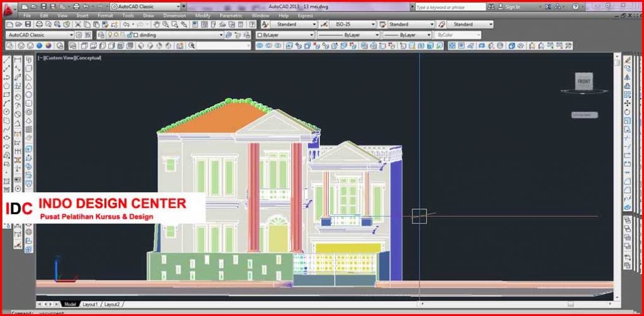Click the keyword search input field
644x316 pixels.
(450, 7)
